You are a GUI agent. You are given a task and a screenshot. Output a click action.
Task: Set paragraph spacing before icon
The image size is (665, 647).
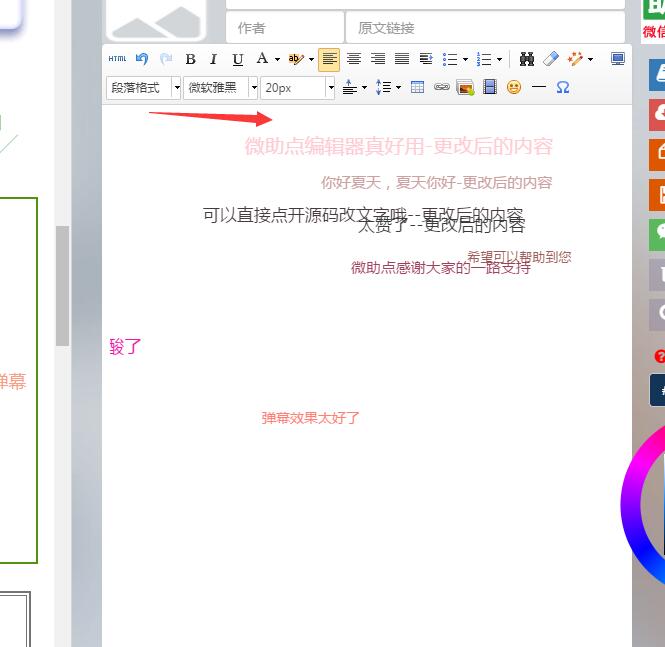tap(349, 87)
